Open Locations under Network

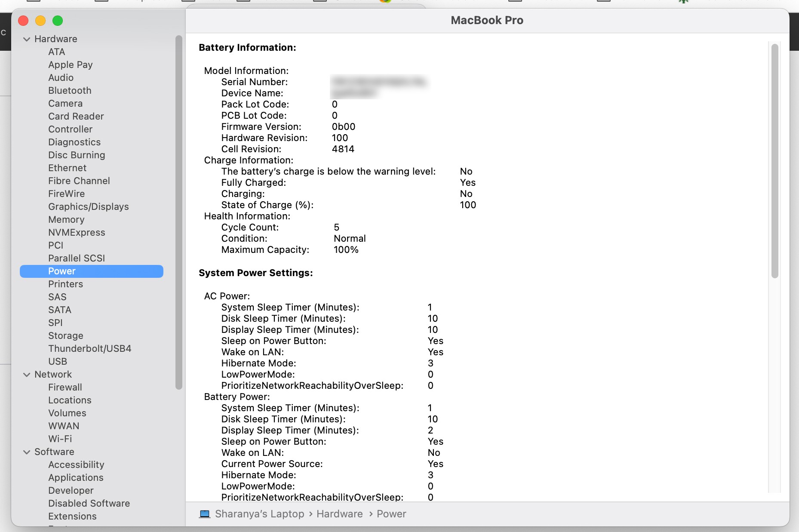[70, 400]
